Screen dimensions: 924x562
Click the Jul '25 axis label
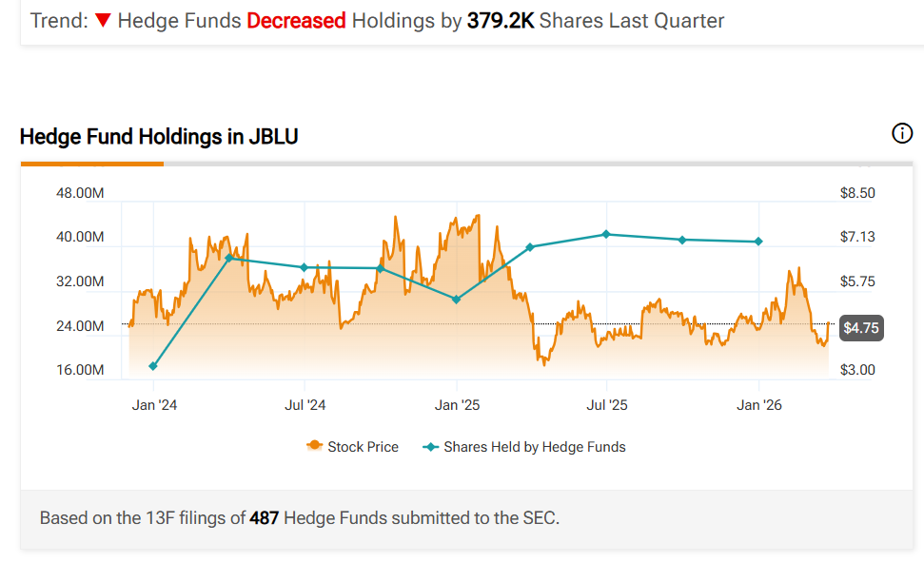(x=607, y=406)
